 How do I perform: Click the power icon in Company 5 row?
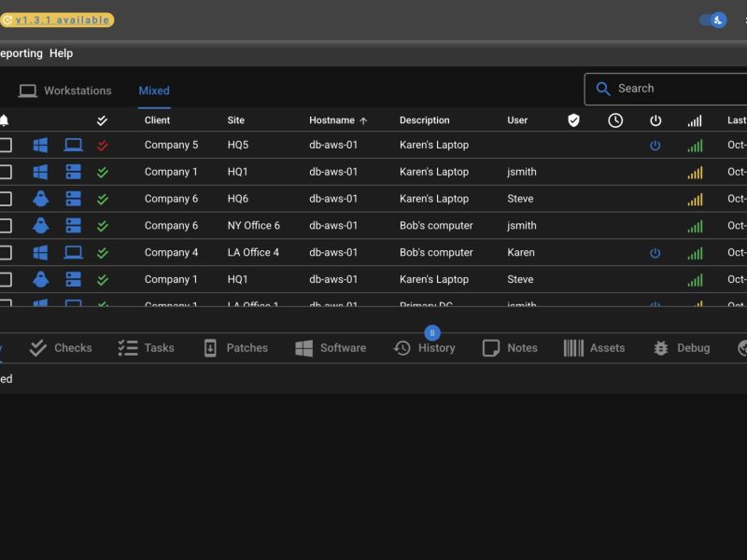tap(655, 146)
